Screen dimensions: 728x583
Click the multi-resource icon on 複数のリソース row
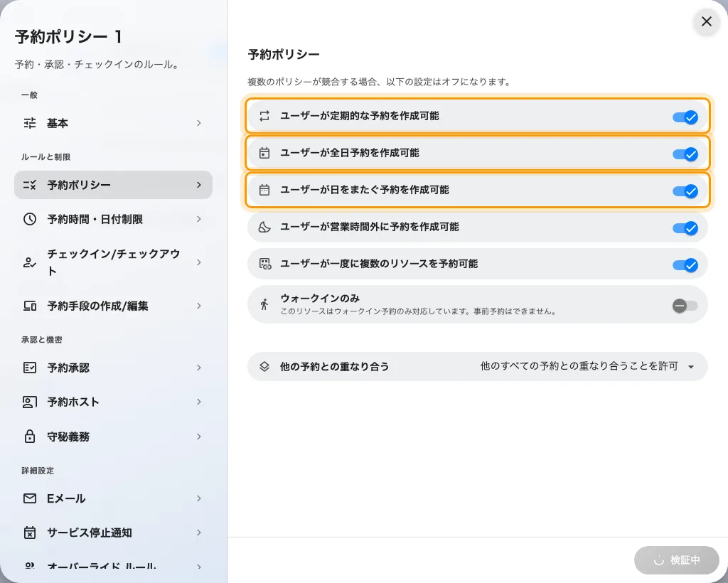point(265,264)
